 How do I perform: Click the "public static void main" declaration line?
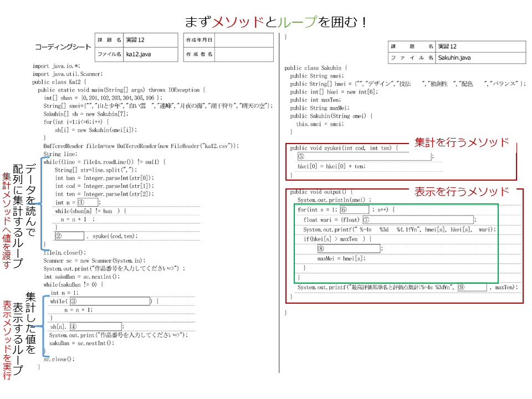click(x=121, y=90)
